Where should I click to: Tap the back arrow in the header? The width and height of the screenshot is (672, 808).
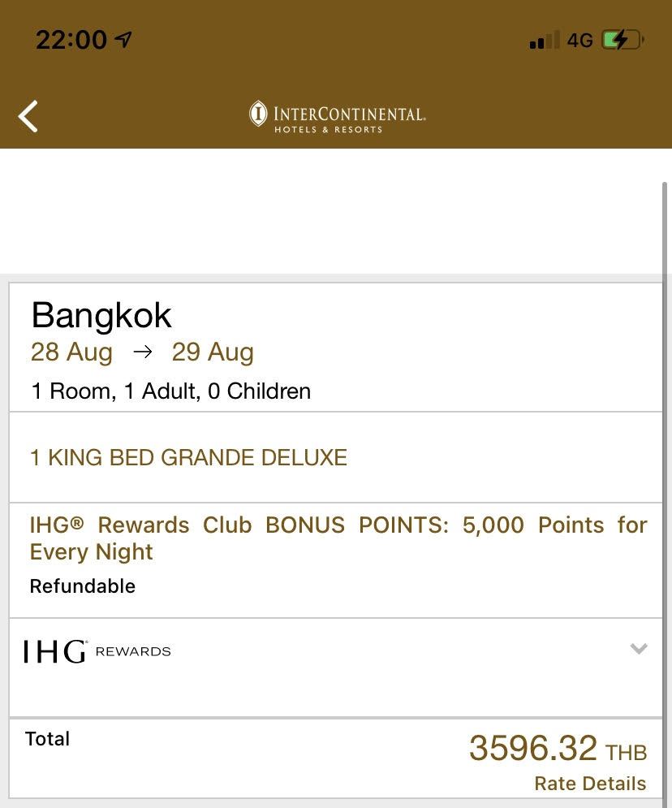(28, 116)
